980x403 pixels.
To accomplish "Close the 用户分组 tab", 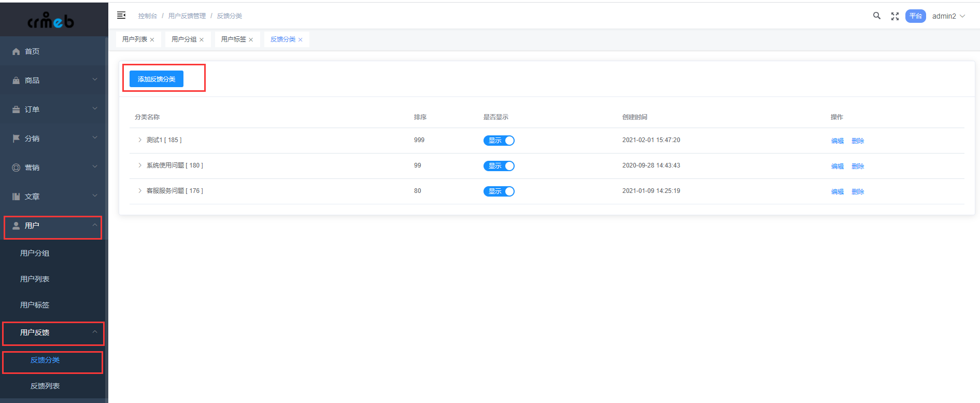I will point(202,40).
